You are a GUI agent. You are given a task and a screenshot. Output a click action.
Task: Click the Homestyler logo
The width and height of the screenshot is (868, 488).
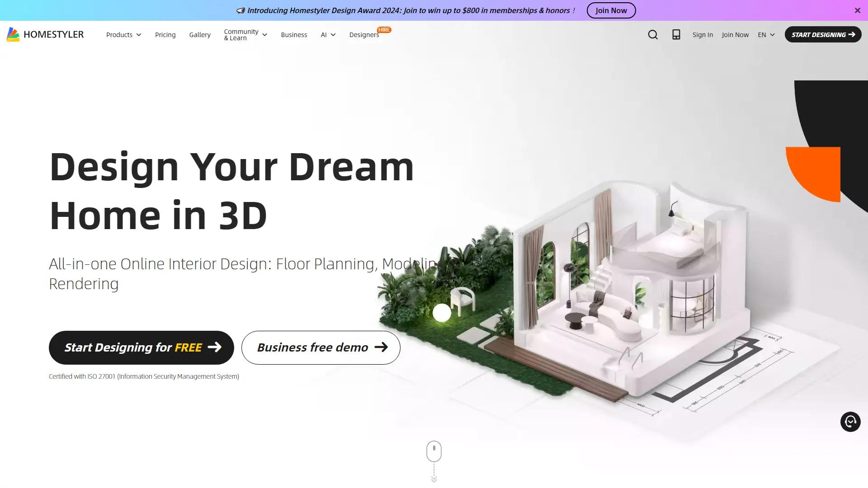(44, 34)
